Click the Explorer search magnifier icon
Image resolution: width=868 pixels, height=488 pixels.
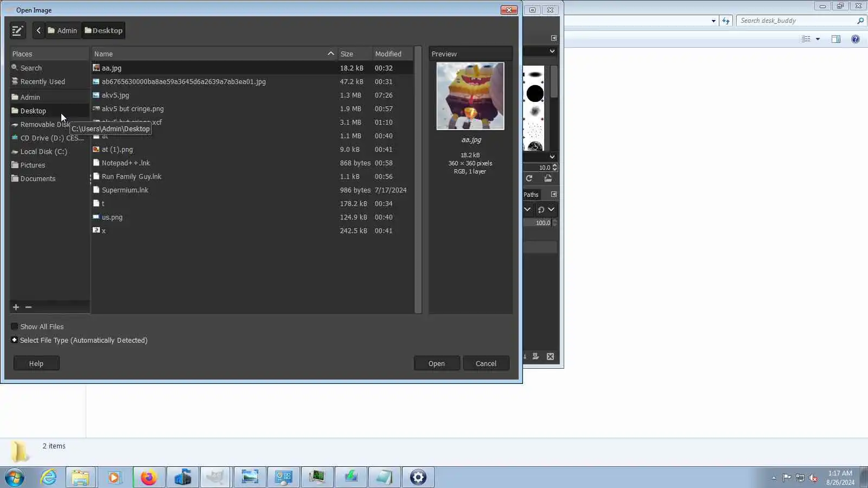coord(860,21)
